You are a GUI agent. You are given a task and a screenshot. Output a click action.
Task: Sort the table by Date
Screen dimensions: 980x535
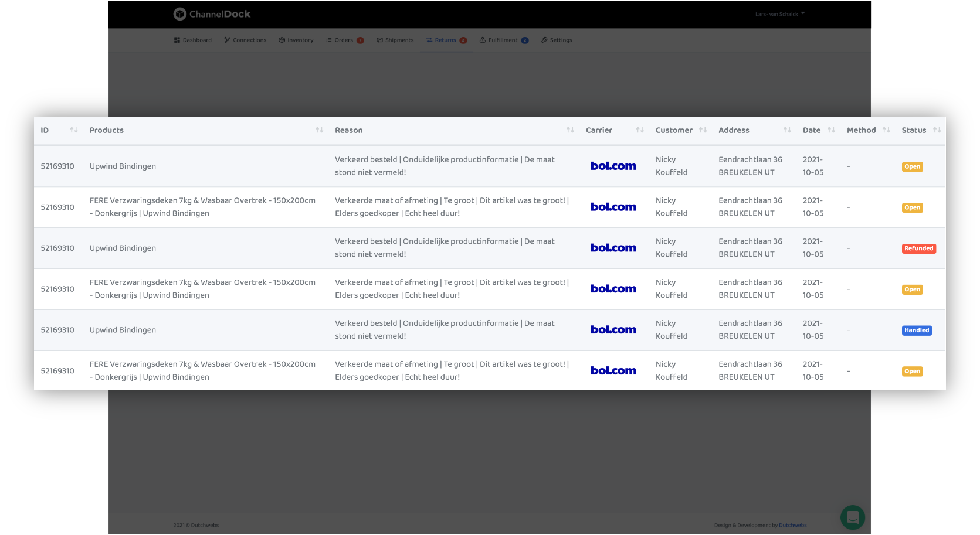coord(831,130)
